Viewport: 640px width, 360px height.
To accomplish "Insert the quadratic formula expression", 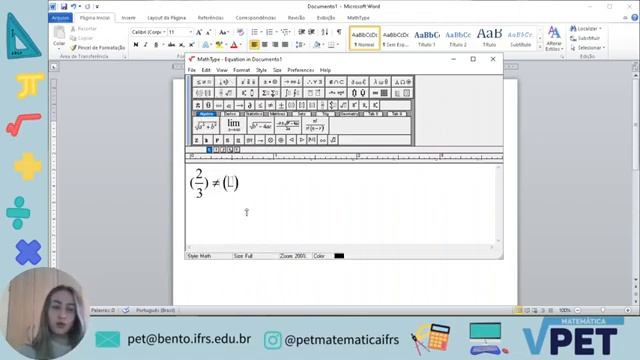I will [x=287, y=125].
